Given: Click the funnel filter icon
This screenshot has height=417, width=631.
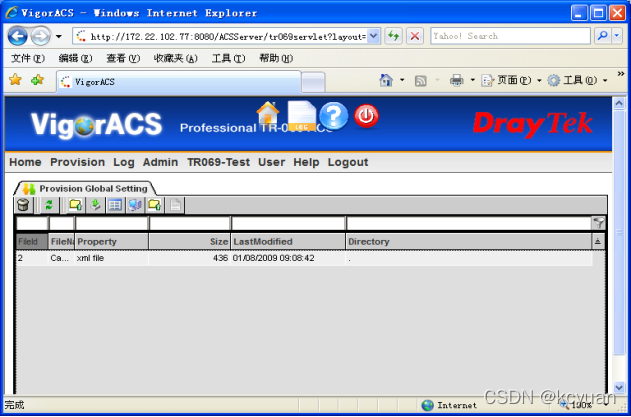Looking at the screenshot, I should [x=598, y=223].
